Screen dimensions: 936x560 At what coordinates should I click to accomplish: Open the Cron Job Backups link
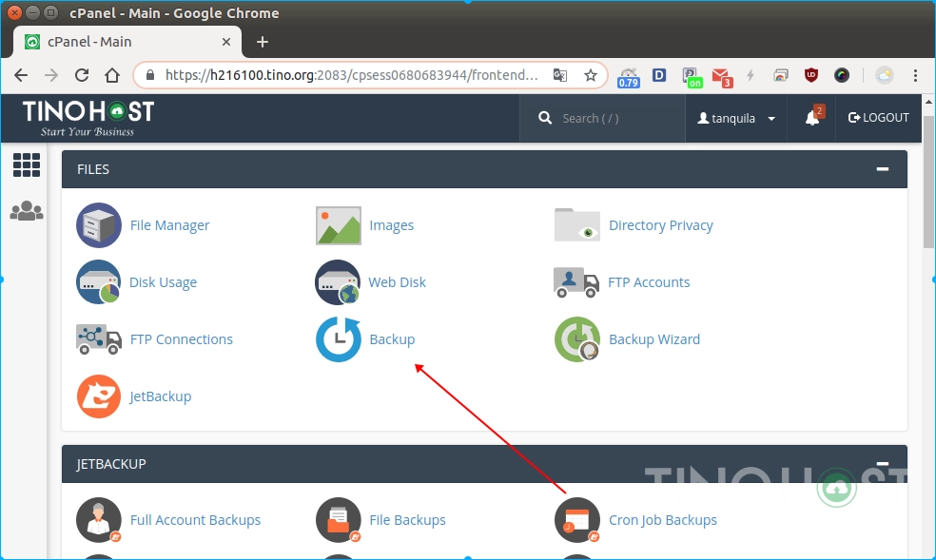[663, 520]
